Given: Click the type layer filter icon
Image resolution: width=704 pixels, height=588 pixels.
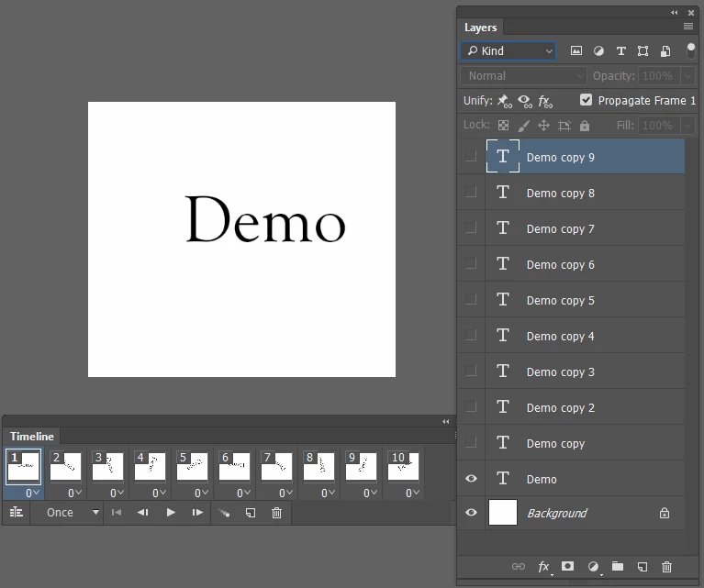Looking at the screenshot, I should [x=621, y=50].
